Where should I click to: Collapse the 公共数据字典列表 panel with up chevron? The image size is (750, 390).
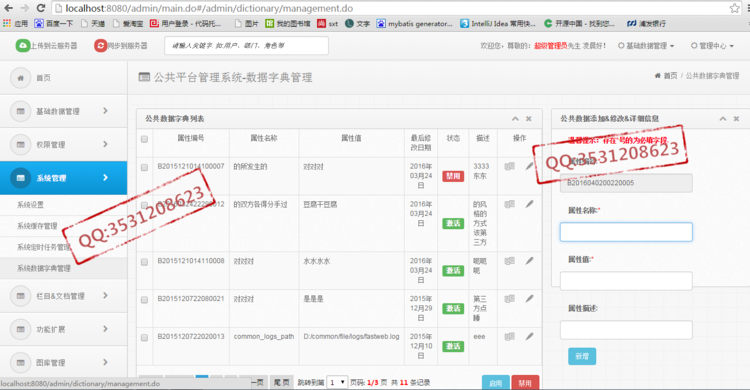pyautogui.click(x=515, y=119)
